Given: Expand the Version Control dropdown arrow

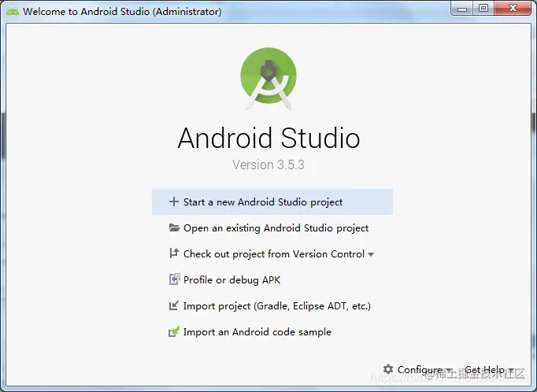Looking at the screenshot, I should [371, 254].
